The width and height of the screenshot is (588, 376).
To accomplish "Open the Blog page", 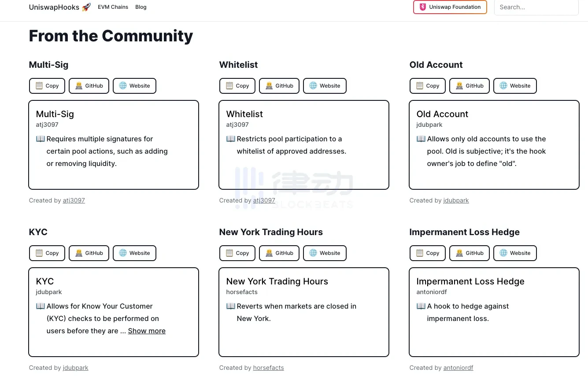I will [x=141, y=7].
